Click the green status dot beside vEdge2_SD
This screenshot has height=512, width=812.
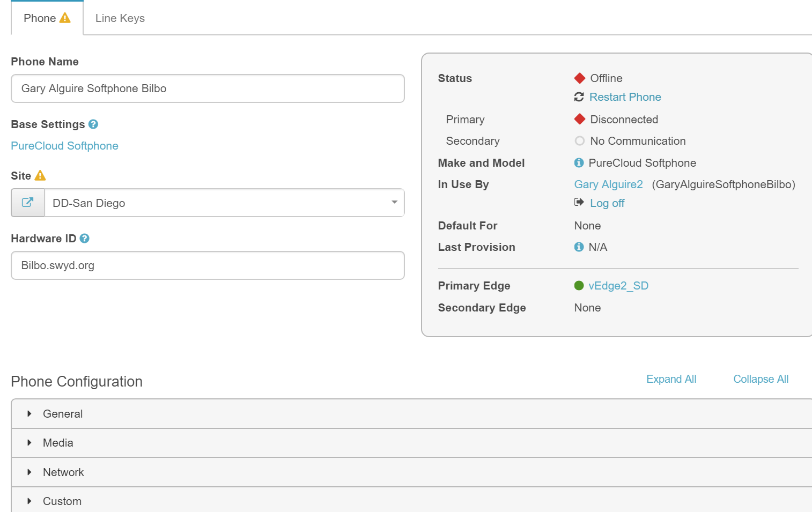579,285
